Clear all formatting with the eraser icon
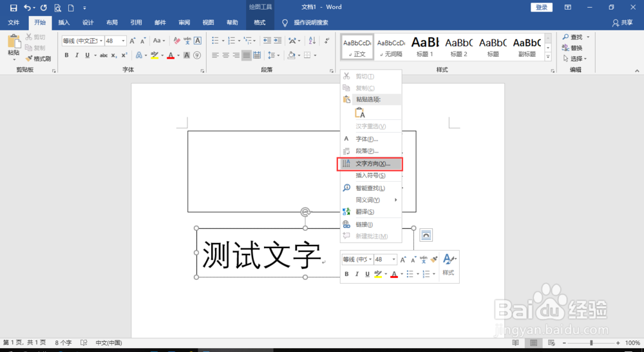644x352 pixels. click(x=177, y=41)
